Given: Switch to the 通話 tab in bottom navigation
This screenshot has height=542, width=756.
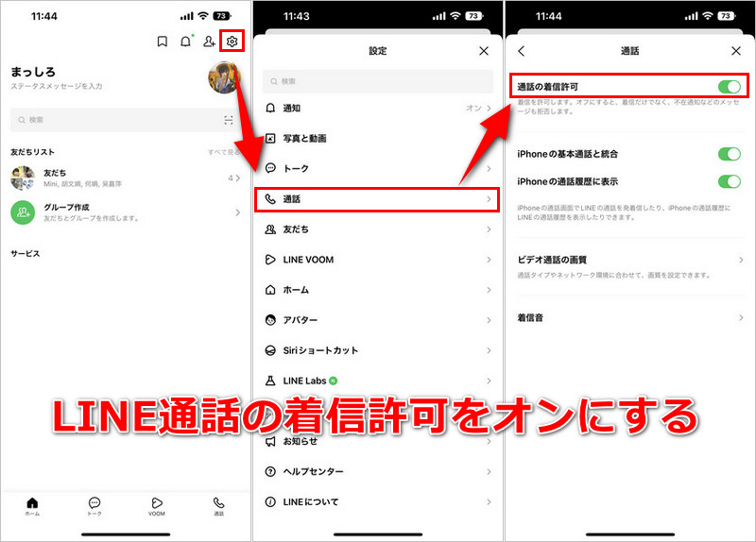Looking at the screenshot, I should tap(219, 507).
